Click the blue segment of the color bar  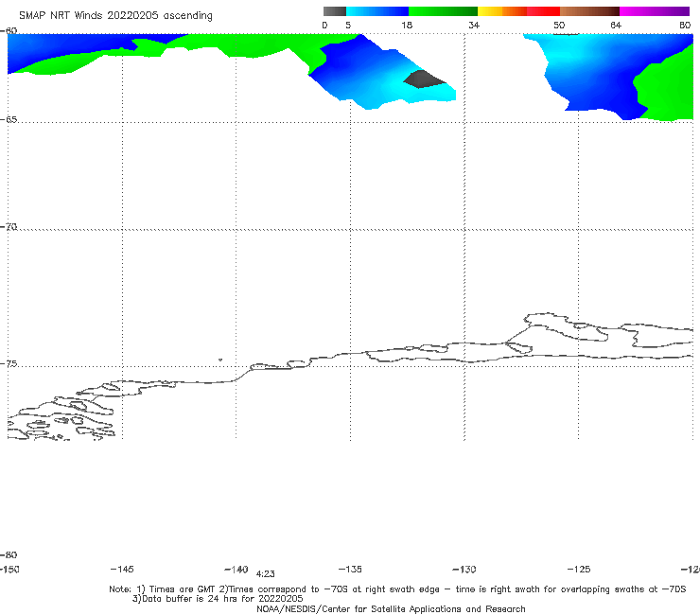point(377,11)
